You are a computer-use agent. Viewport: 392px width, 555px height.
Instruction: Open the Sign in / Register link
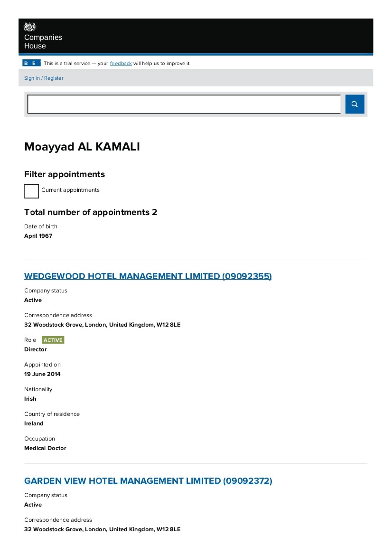[44, 78]
